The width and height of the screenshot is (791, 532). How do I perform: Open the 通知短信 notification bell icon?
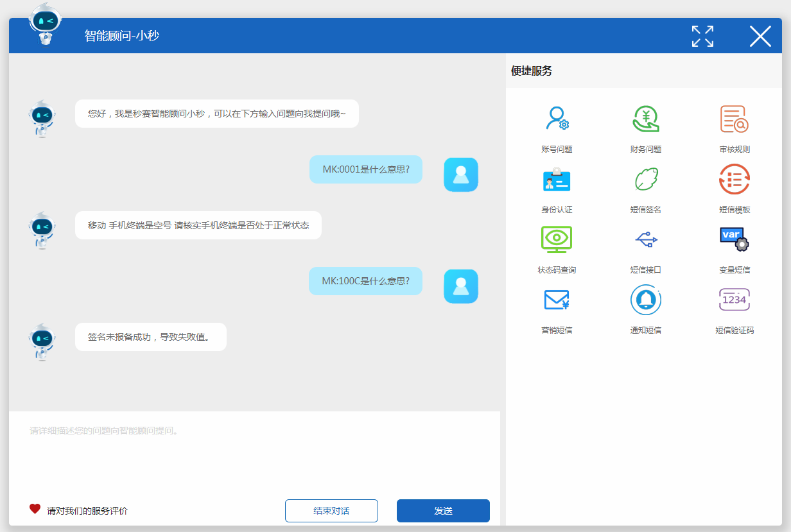coord(645,300)
